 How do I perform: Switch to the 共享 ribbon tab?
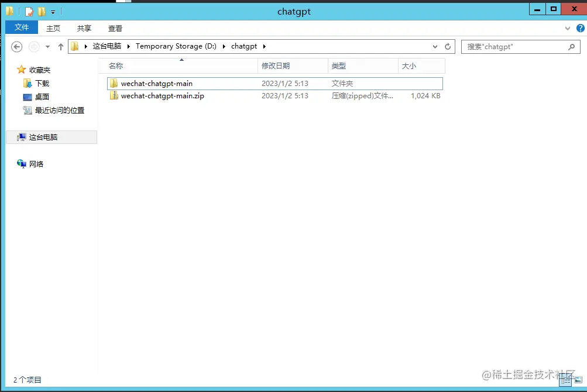click(x=84, y=28)
